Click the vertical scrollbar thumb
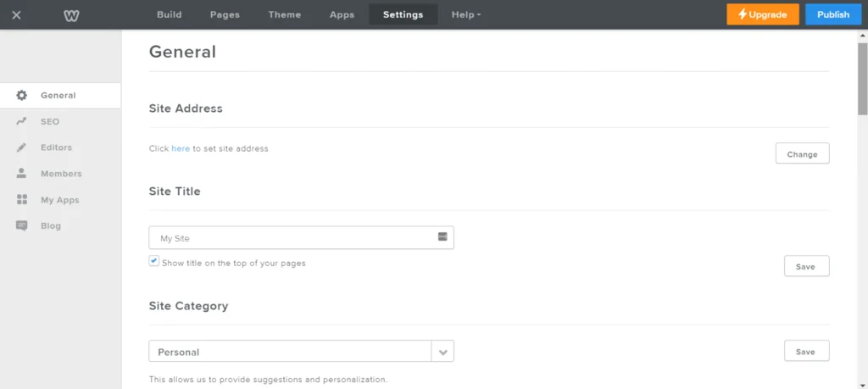 (x=862, y=78)
